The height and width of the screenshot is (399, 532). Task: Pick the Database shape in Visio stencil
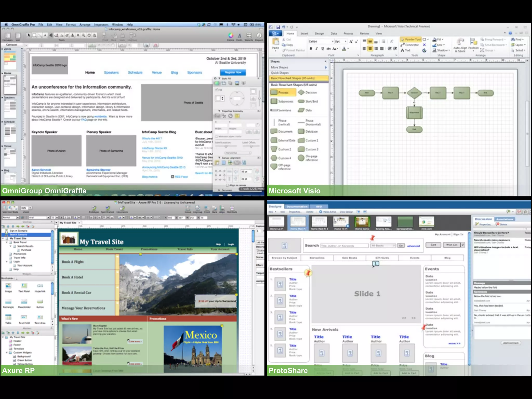[308, 131]
